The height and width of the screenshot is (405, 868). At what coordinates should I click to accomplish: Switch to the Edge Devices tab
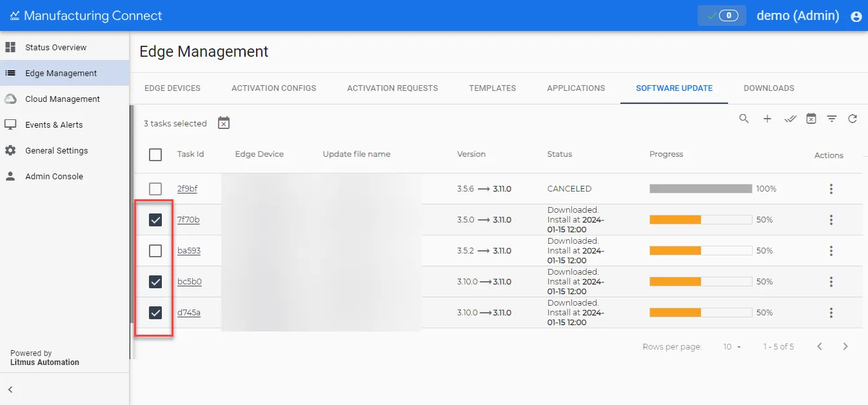coord(172,88)
